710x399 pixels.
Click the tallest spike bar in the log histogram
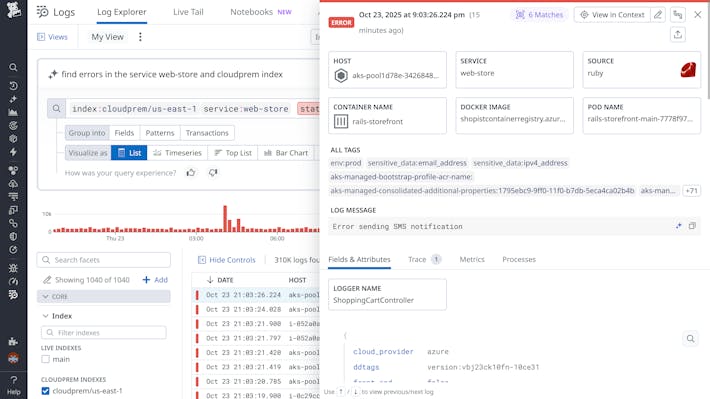(x=225, y=218)
